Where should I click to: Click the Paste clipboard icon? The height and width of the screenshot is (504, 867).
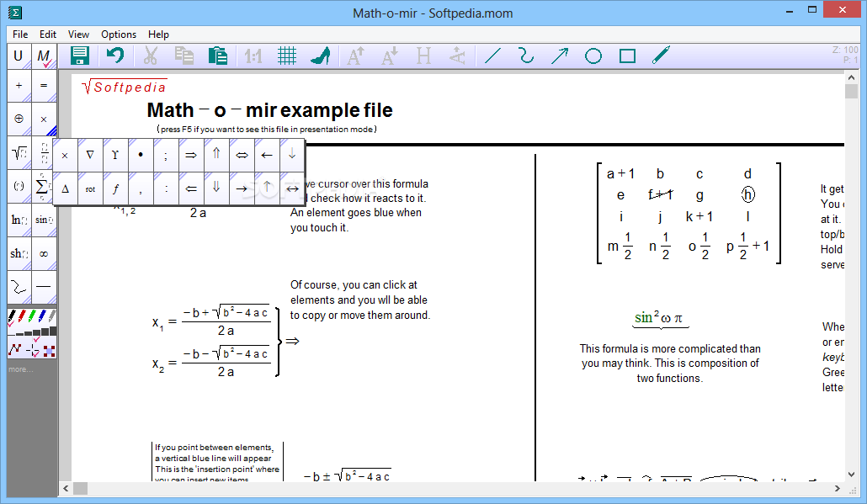pyautogui.click(x=218, y=56)
